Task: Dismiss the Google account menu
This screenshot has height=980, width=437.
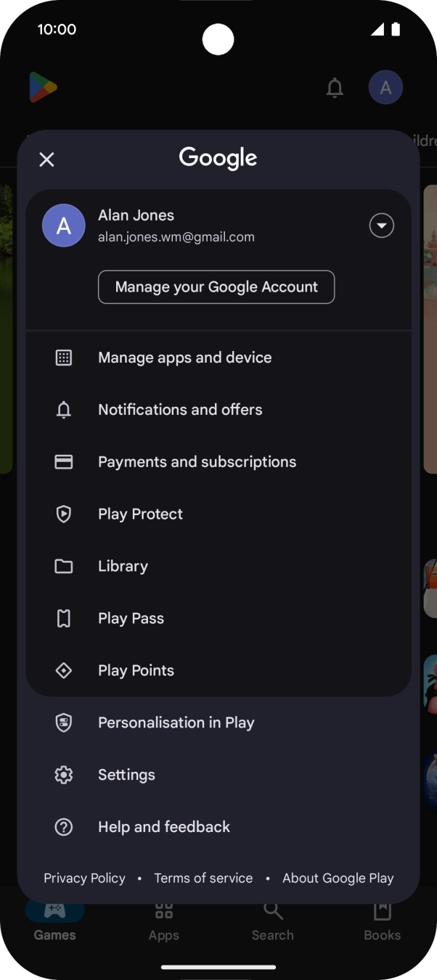Action: pyautogui.click(x=46, y=160)
